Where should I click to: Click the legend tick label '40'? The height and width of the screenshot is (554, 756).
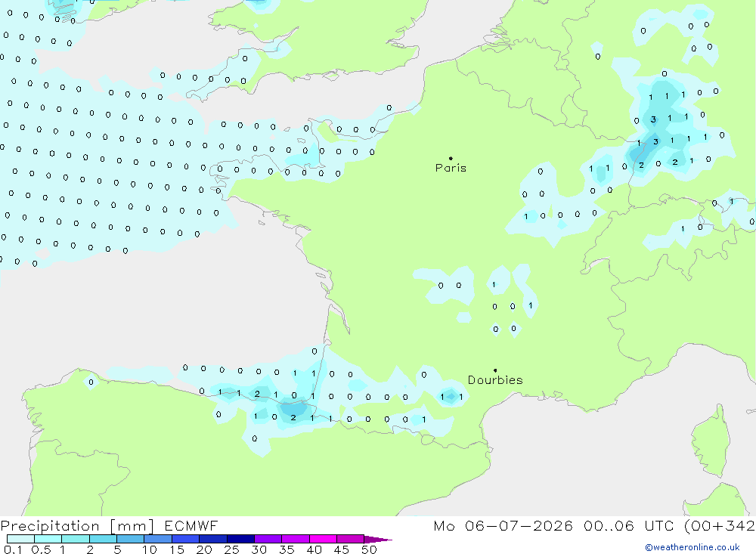click(x=314, y=549)
